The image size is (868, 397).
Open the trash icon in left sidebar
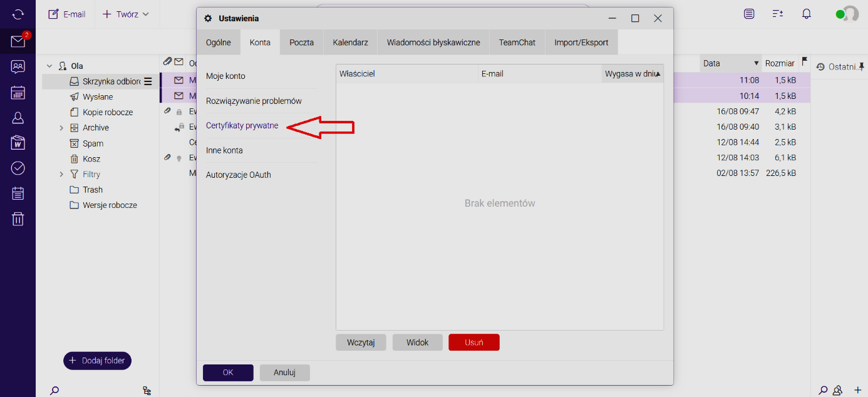coord(18,219)
